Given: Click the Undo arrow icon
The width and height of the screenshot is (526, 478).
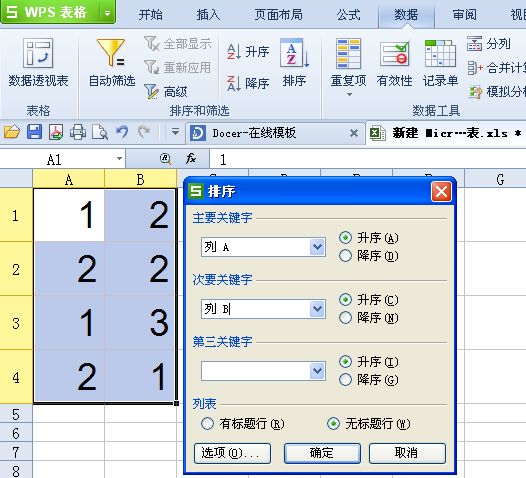Looking at the screenshot, I should tap(122, 131).
